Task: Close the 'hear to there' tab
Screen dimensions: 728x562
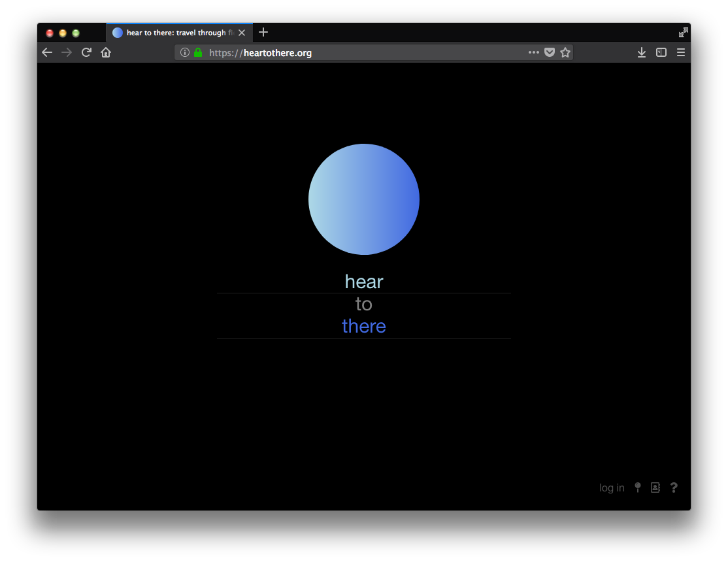Action: pyautogui.click(x=242, y=33)
